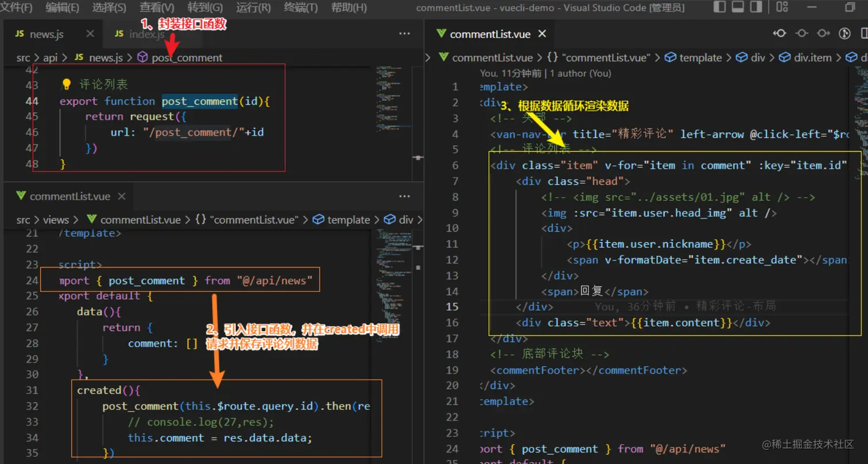
Task: Open the 查看(V) menu
Action: [x=157, y=7]
